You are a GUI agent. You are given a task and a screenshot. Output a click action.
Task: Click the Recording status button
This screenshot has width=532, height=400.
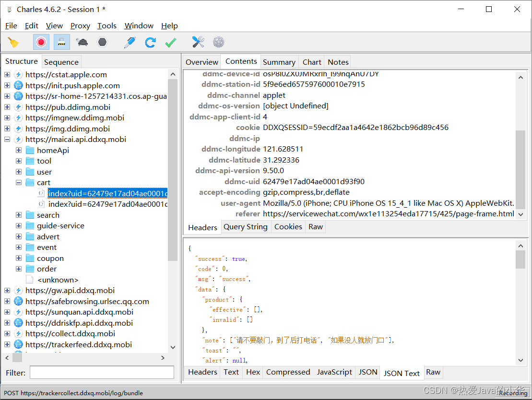tap(513, 393)
